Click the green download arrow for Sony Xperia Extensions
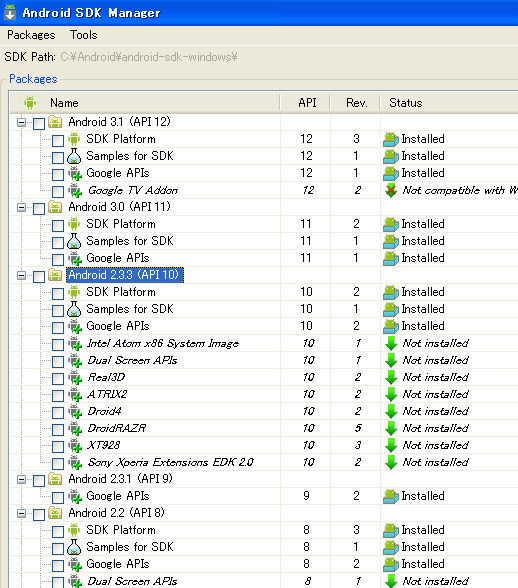Viewport: 518px width, 588px height. tap(391, 462)
